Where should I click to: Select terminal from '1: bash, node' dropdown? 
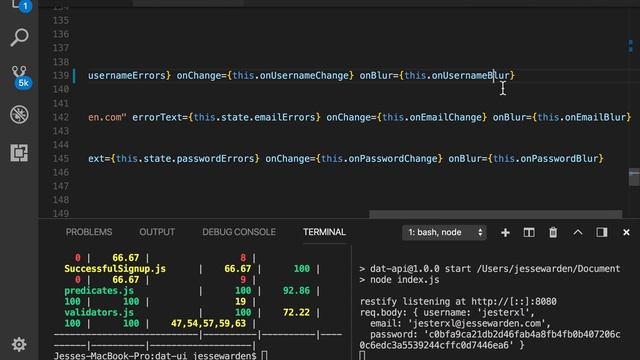pyautogui.click(x=444, y=232)
